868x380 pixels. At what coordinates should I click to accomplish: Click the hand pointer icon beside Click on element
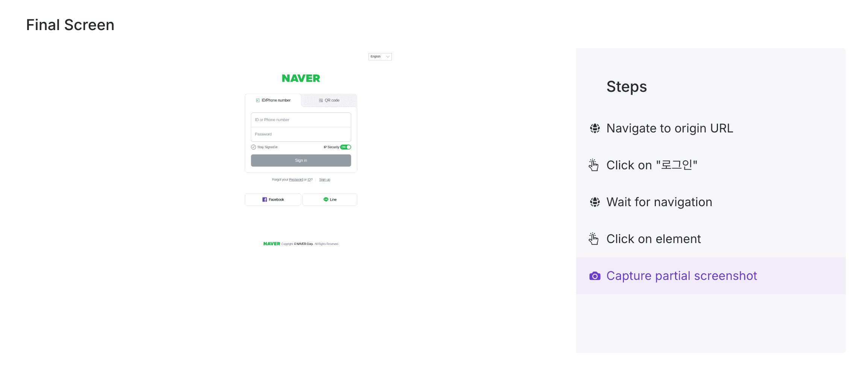tap(594, 239)
